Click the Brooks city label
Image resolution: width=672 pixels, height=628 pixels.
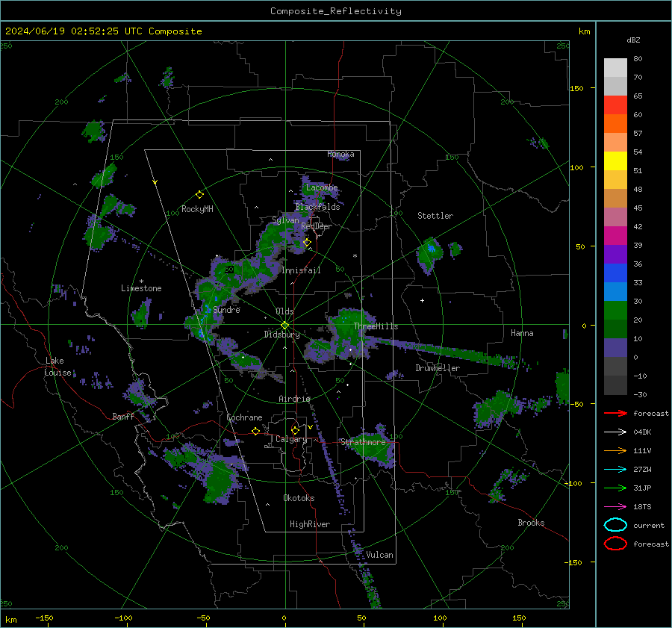(531, 523)
